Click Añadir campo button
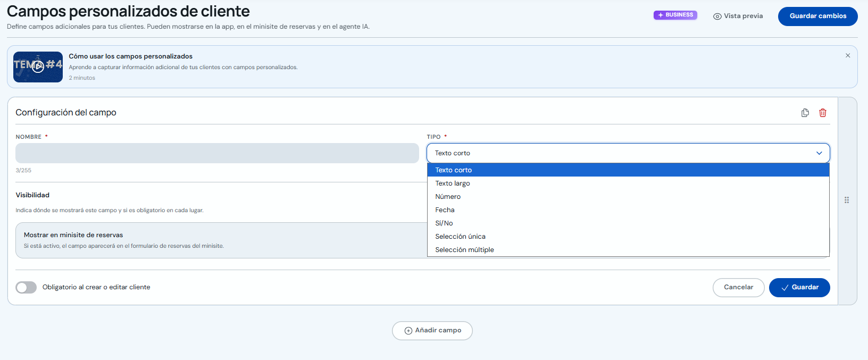Screen dimensions: 868x360 [x=432, y=331]
